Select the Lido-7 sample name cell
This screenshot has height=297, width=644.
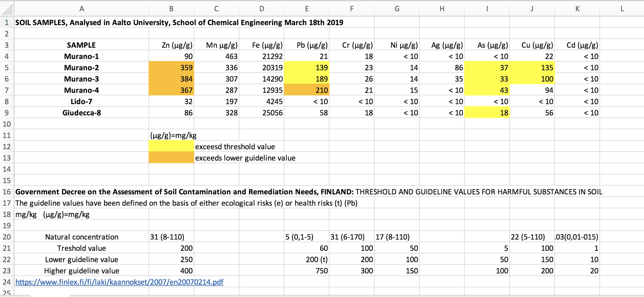point(81,102)
